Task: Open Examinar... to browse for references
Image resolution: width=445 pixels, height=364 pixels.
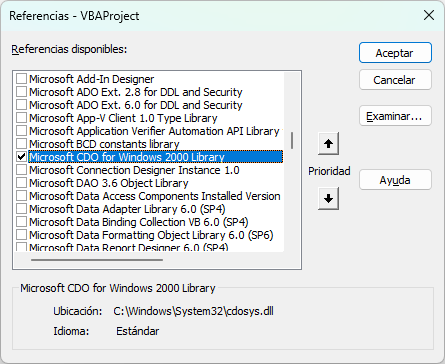Action: point(395,116)
